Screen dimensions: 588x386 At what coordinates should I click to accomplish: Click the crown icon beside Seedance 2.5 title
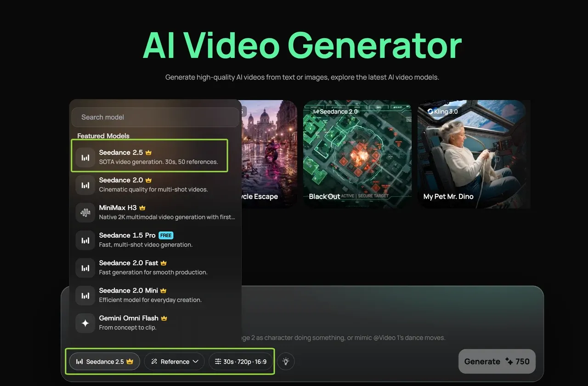148,153
